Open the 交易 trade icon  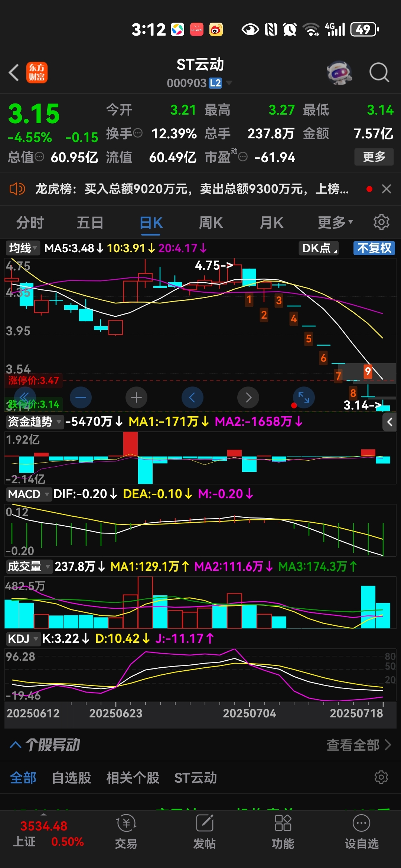(x=126, y=832)
